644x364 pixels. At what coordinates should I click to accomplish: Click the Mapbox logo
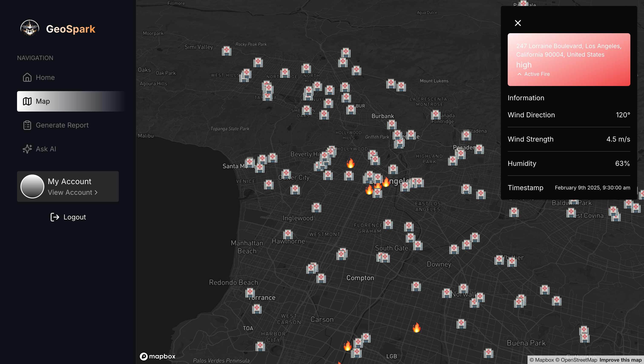click(x=158, y=356)
